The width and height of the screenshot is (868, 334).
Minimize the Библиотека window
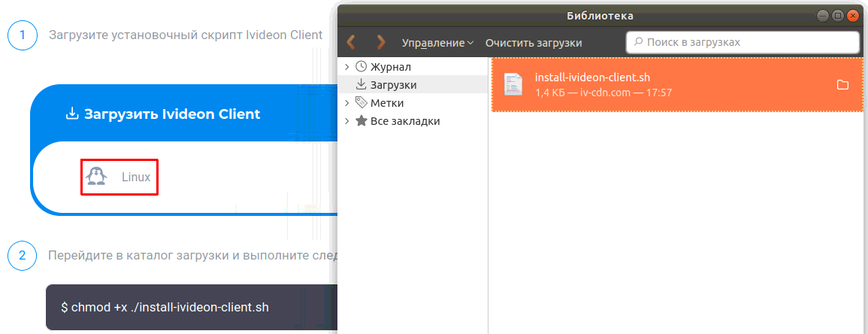[824, 16]
